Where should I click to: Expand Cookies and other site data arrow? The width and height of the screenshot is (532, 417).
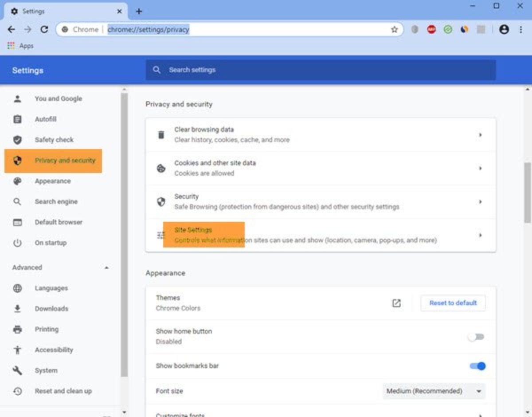(x=480, y=168)
